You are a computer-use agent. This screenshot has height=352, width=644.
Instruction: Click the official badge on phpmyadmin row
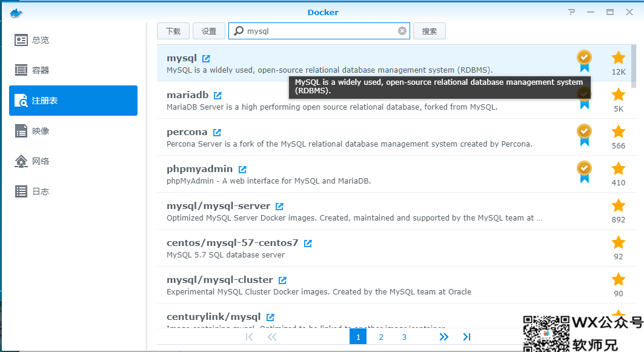(584, 171)
